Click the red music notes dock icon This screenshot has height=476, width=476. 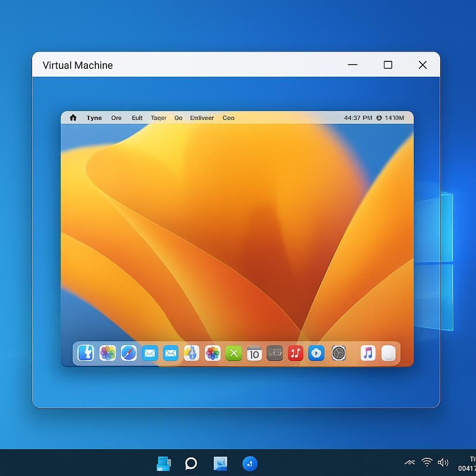[x=295, y=353]
